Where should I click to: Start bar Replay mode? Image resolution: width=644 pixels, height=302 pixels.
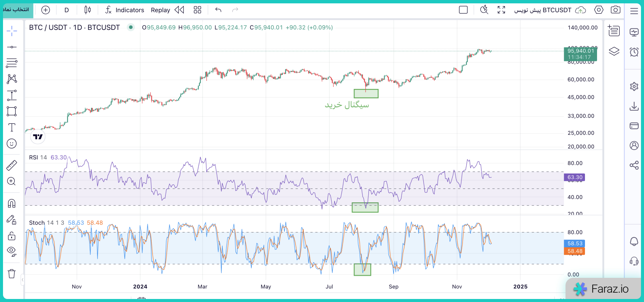pos(167,10)
